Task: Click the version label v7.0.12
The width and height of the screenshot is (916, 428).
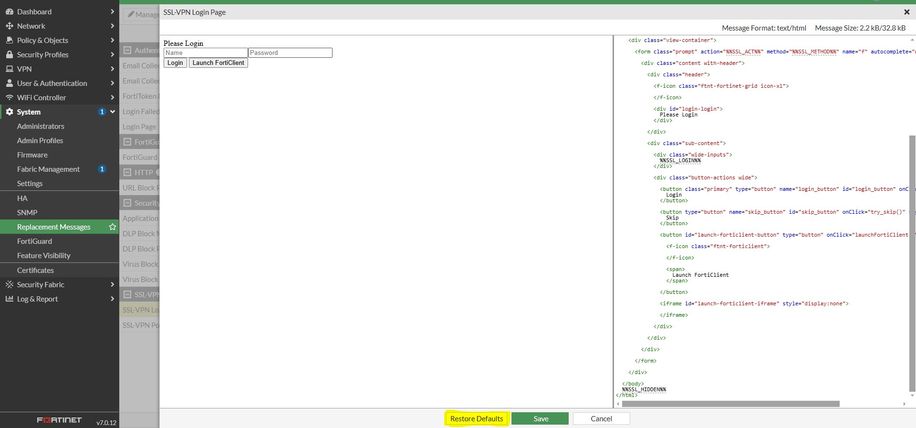Action: pos(106,423)
